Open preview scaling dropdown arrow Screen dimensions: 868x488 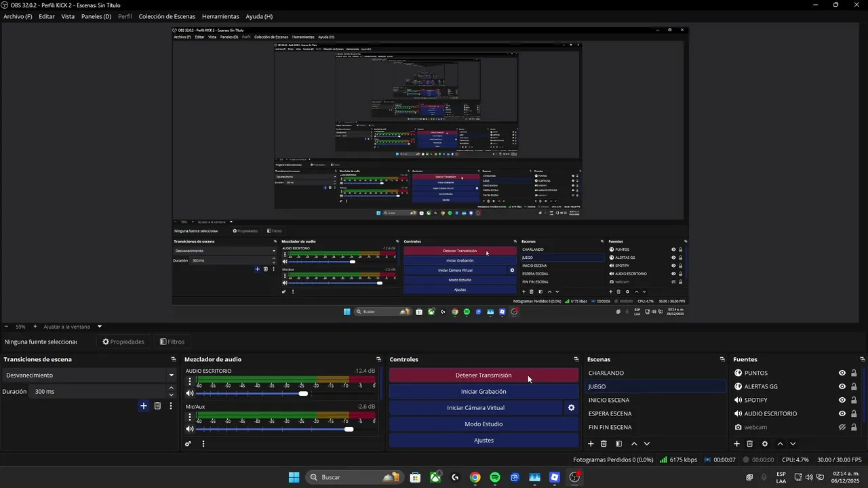pos(99,327)
